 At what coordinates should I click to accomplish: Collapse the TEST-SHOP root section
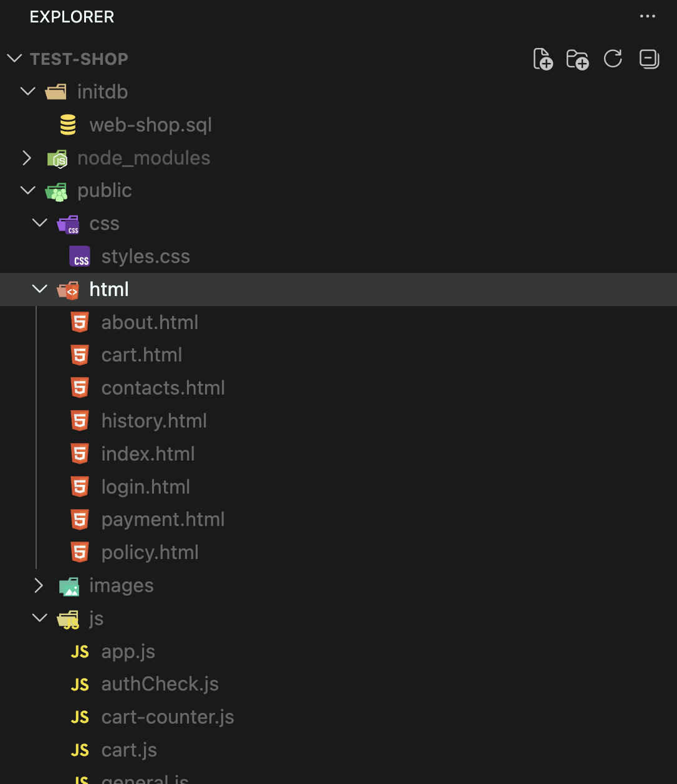pos(14,59)
